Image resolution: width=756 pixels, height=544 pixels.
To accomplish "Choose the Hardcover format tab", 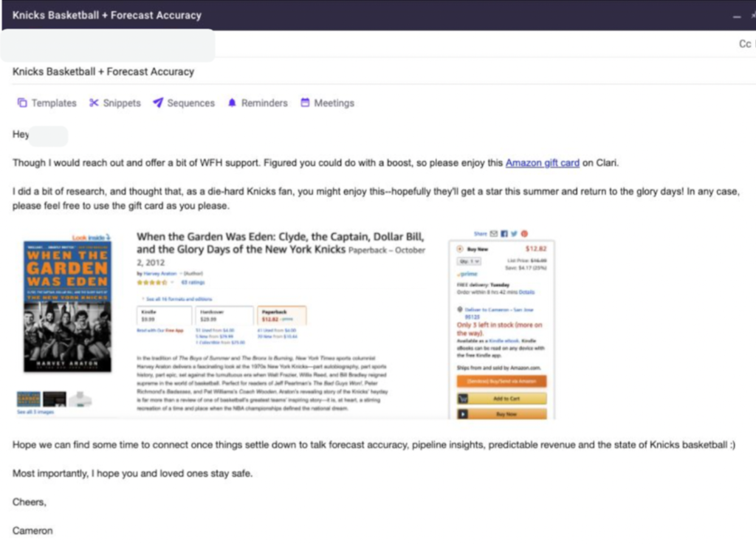I will pyautogui.click(x=222, y=316).
